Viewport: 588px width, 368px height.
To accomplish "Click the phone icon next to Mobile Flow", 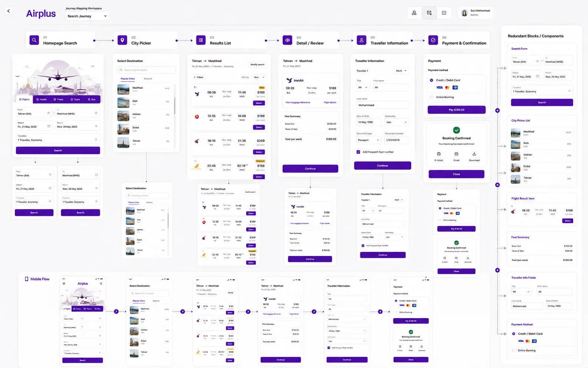I will [x=26, y=279].
